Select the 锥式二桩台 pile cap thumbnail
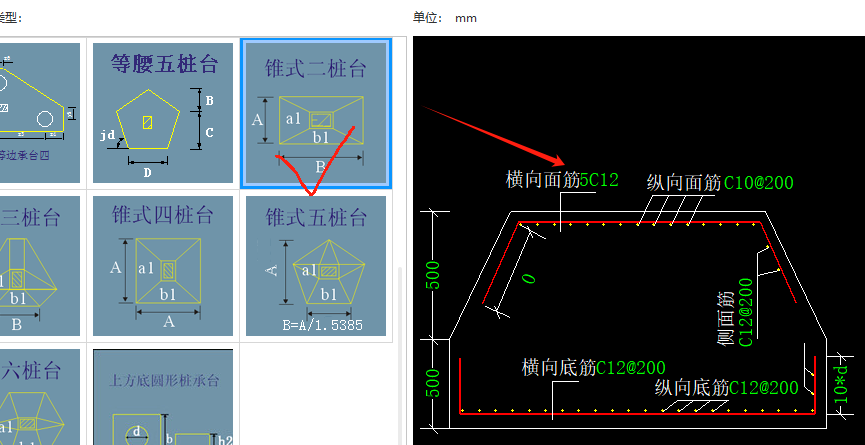The width and height of the screenshot is (865, 445). (316, 113)
